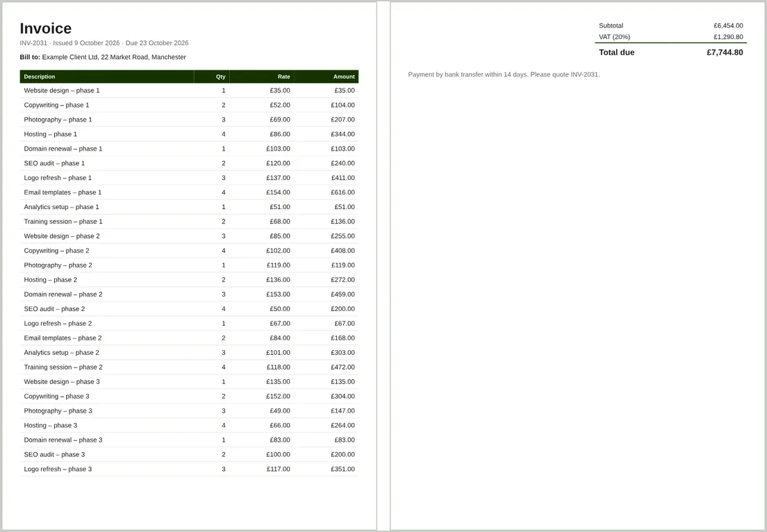This screenshot has height=532, width=767.
Task: Select 'Logo refresh – phase 2' description
Action: 58,324
